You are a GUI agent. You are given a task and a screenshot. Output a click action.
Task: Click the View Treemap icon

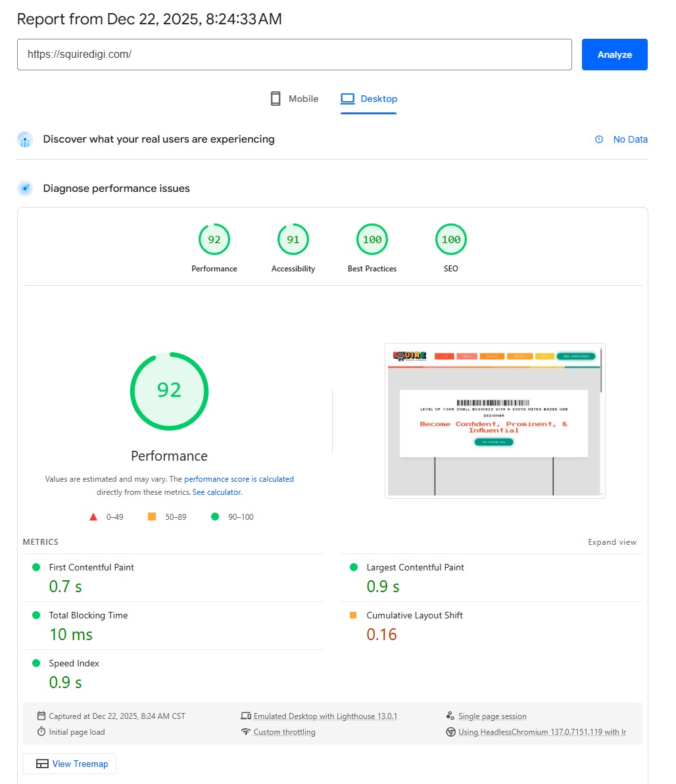pyautogui.click(x=42, y=764)
